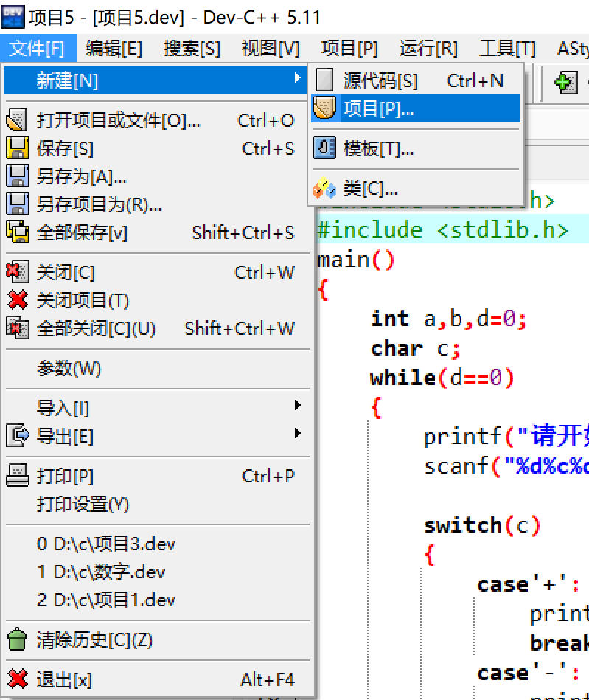Click the Dev-C++ title bar app icon
Viewport: 589px width, 700px height.
click(13, 17)
